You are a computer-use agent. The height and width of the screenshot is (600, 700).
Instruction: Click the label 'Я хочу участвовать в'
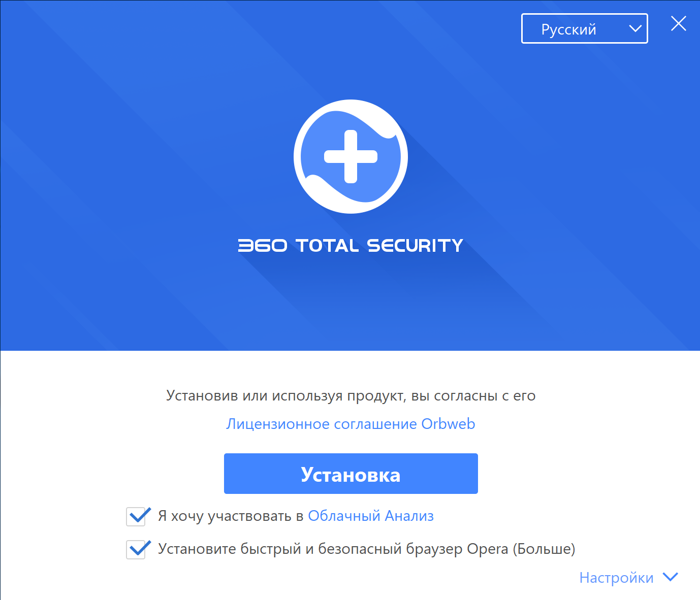tap(231, 516)
